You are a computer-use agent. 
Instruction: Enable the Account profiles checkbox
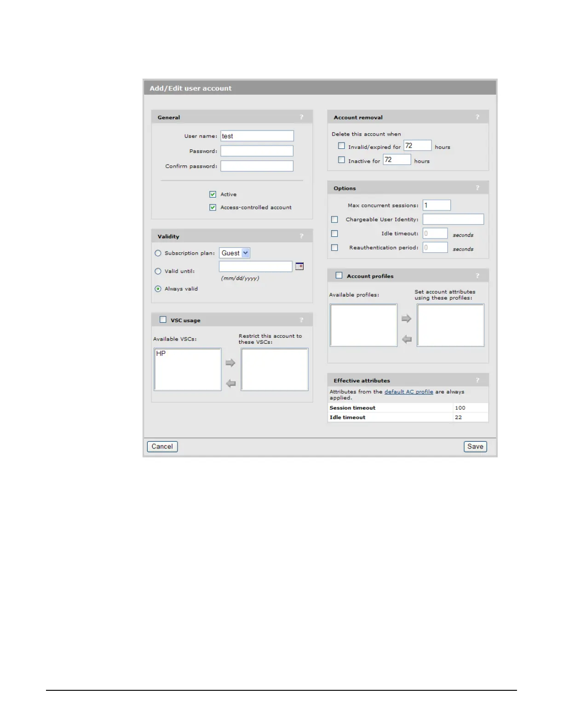[x=339, y=275]
